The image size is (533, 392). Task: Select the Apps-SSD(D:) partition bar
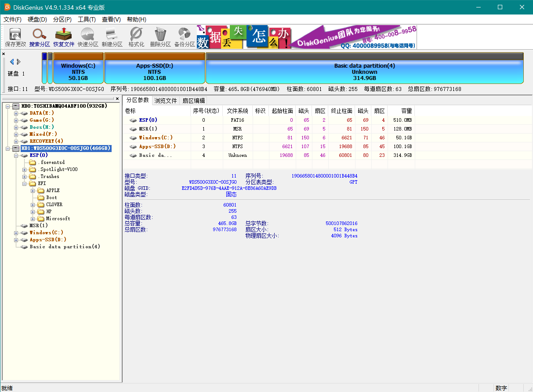tap(155, 68)
